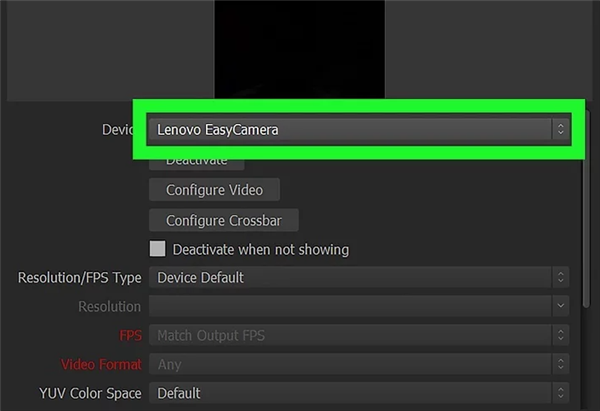
Task: Click the properties panel vertical scrollbar
Action: tap(586, 233)
